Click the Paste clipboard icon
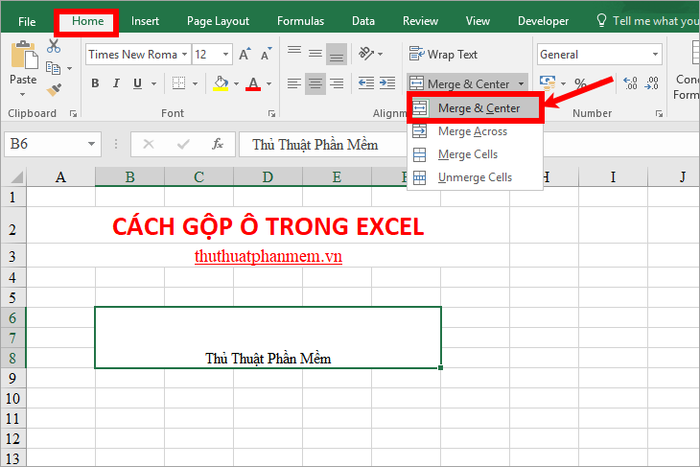The height and width of the screenshot is (467, 700). click(24, 54)
